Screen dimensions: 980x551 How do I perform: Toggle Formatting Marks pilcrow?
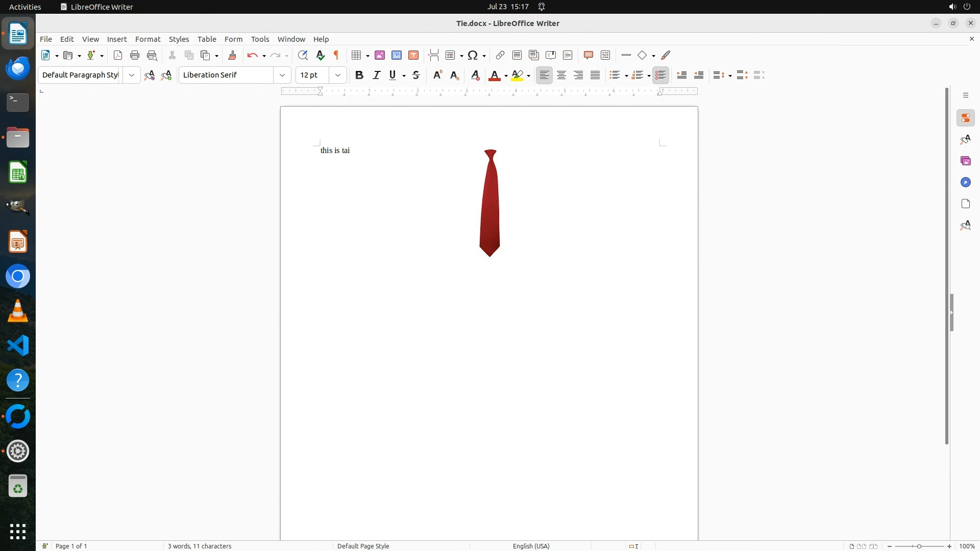(x=336, y=55)
